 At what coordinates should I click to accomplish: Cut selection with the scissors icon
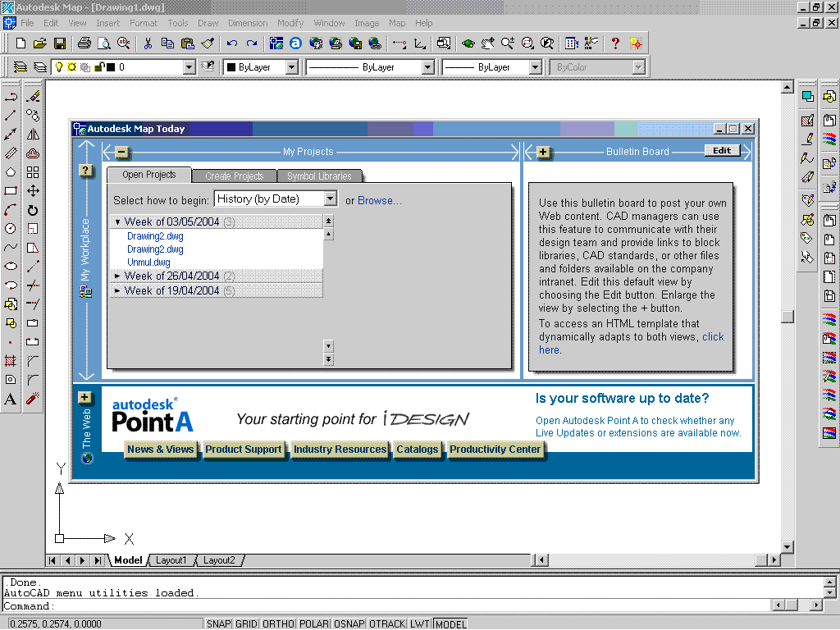pyautogui.click(x=148, y=43)
